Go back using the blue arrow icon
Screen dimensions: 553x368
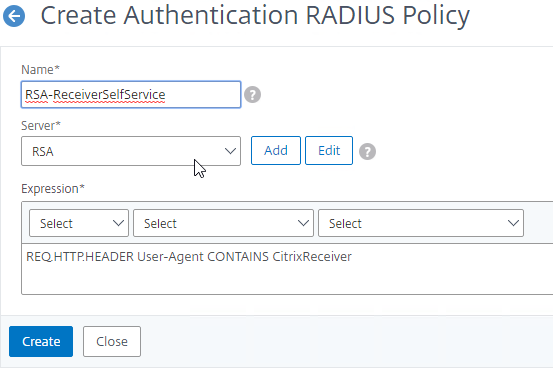point(14,16)
